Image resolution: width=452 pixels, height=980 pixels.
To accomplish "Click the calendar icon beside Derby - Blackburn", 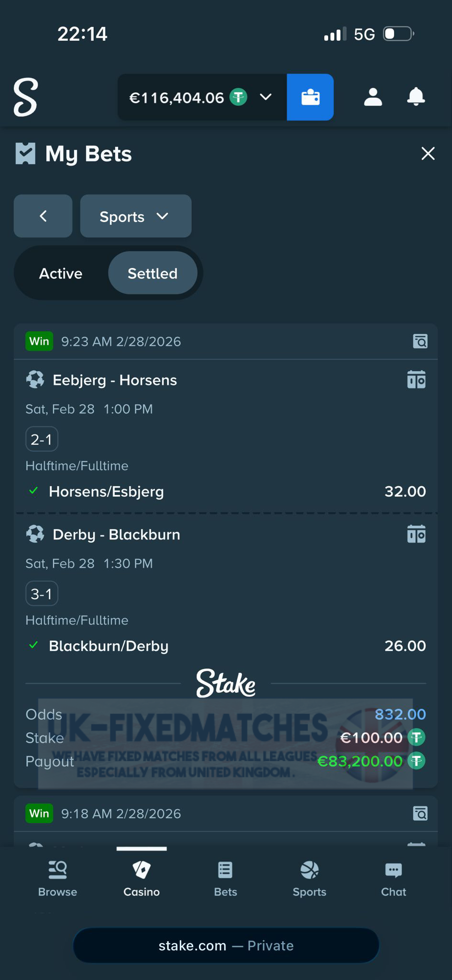I will coord(417,534).
